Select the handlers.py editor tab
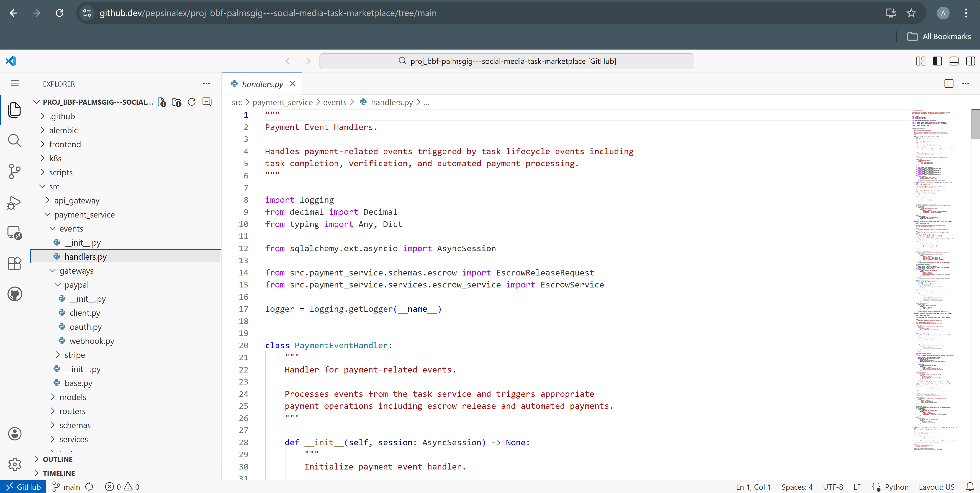This screenshot has height=493, width=980. pos(262,84)
